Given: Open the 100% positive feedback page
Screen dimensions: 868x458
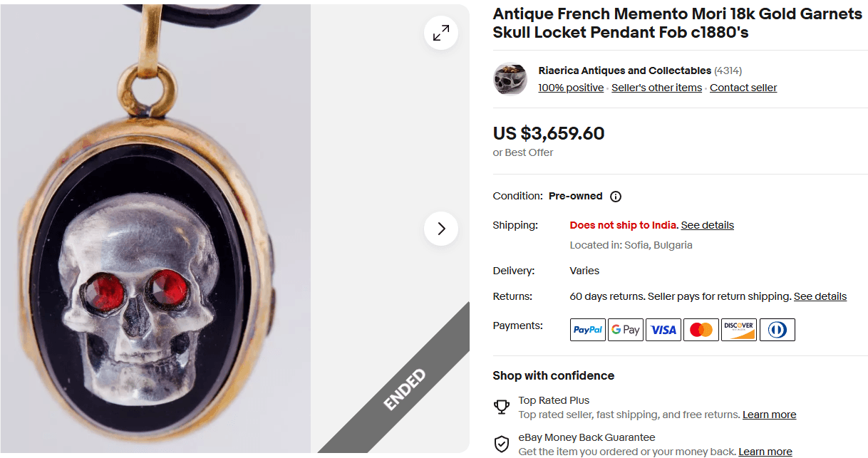Looking at the screenshot, I should (x=571, y=87).
